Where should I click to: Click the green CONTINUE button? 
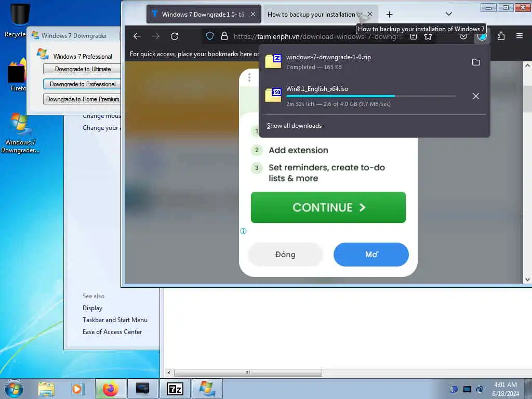[x=328, y=207]
